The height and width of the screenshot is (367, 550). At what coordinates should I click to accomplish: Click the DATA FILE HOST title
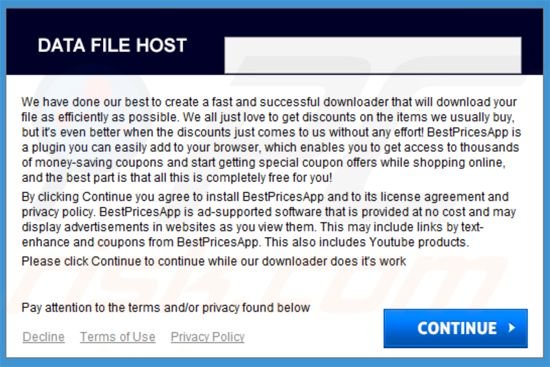coord(112,45)
